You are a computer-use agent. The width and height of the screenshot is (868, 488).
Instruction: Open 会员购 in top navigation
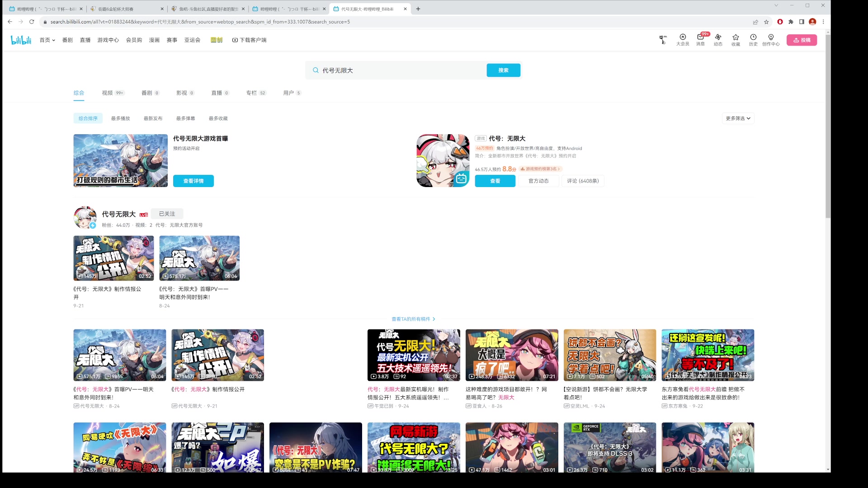(134, 40)
